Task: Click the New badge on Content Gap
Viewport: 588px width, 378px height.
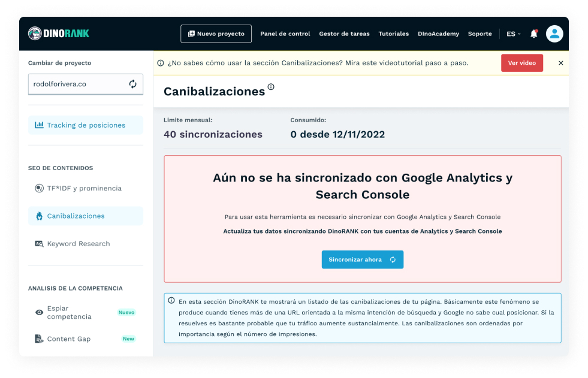Action: pyautogui.click(x=128, y=338)
